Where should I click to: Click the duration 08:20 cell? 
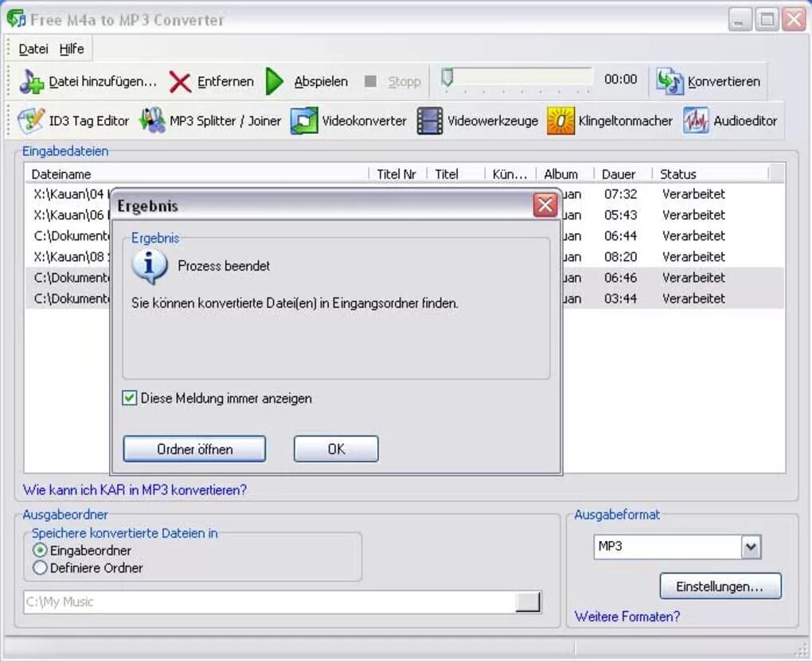620,257
